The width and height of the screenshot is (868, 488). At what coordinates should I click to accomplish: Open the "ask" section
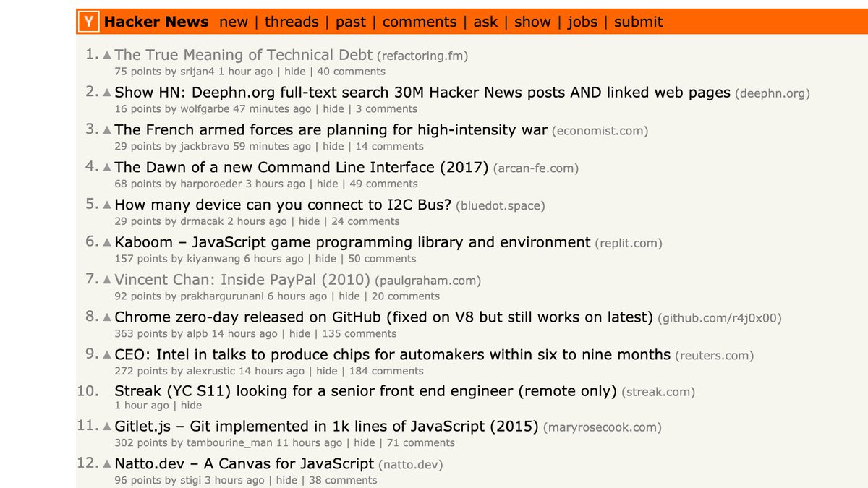click(485, 22)
